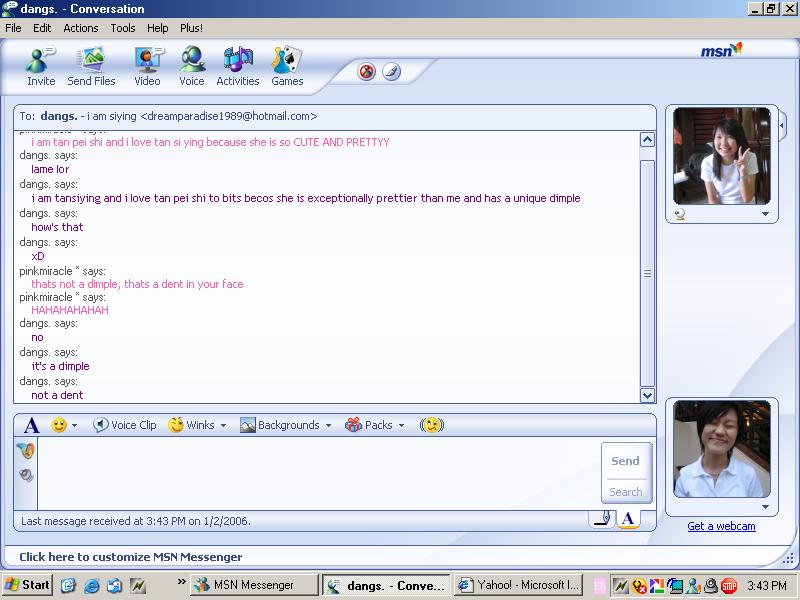Open the Plus! menu
The width and height of the screenshot is (800, 600).
[191, 28]
